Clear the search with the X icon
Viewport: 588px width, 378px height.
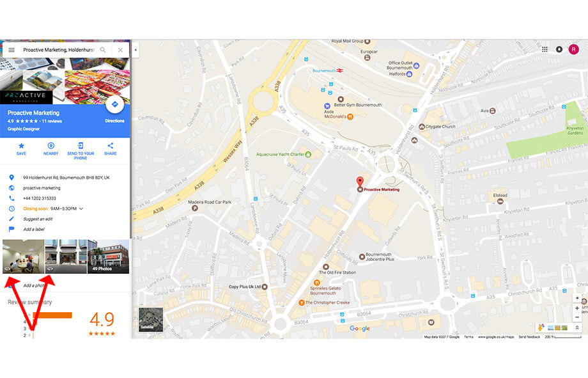click(120, 50)
